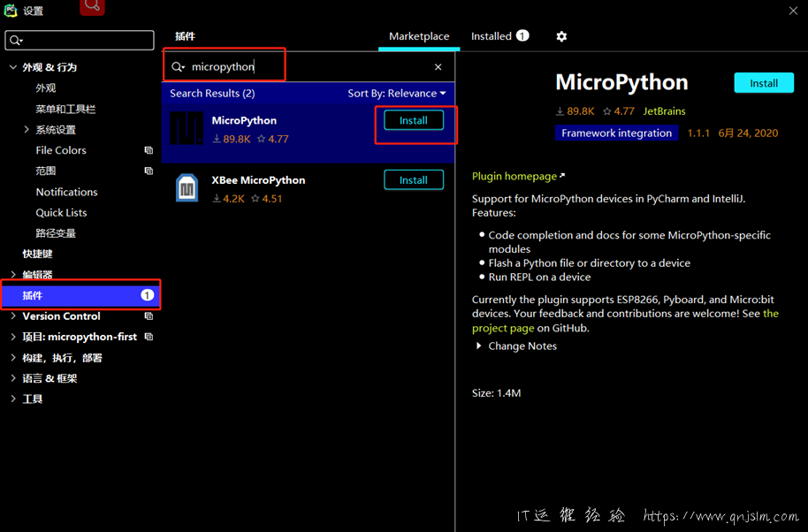Click copy icon beside 范围
This screenshot has width=808, height=532.
[149, 171]
